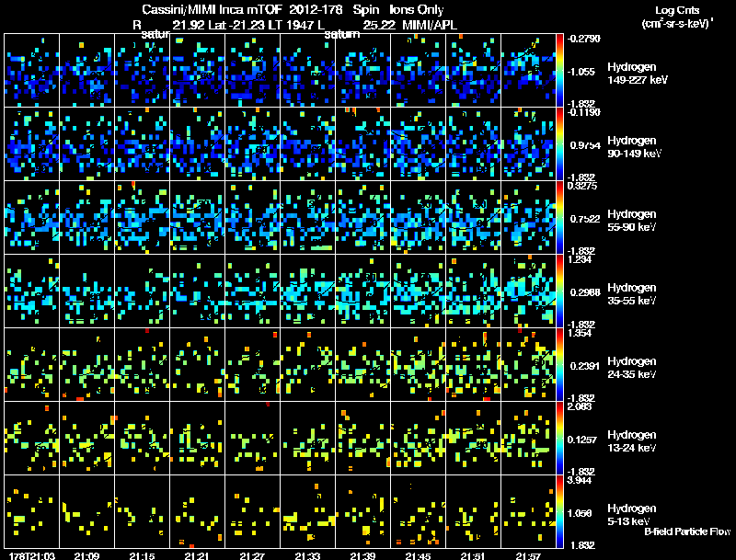The height and width of the screenshot is (560, 736).
Task: Click the 21:45 panel in the 55-90 keV row
Action: (419, 218)
